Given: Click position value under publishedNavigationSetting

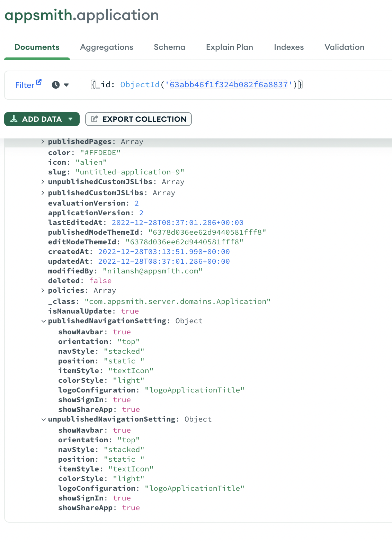Looking at the screenshot, I should 124,361.
